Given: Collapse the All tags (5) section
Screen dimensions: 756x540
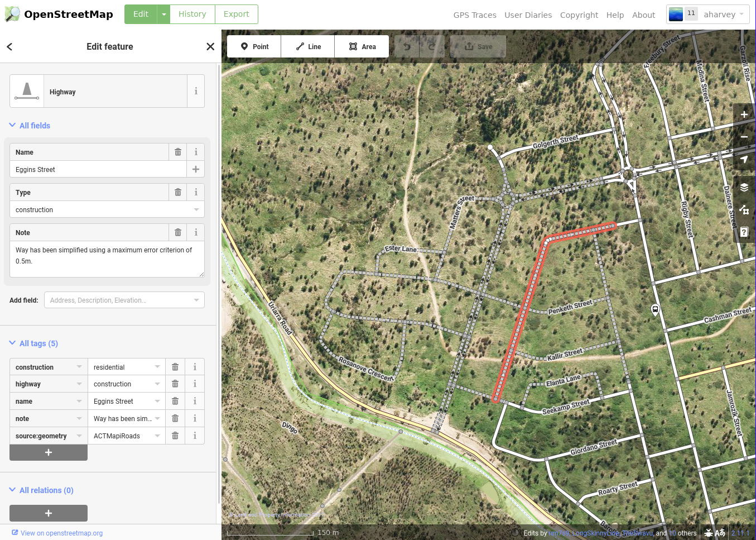Looking at the screenshot, I should (x=33, y=343).
